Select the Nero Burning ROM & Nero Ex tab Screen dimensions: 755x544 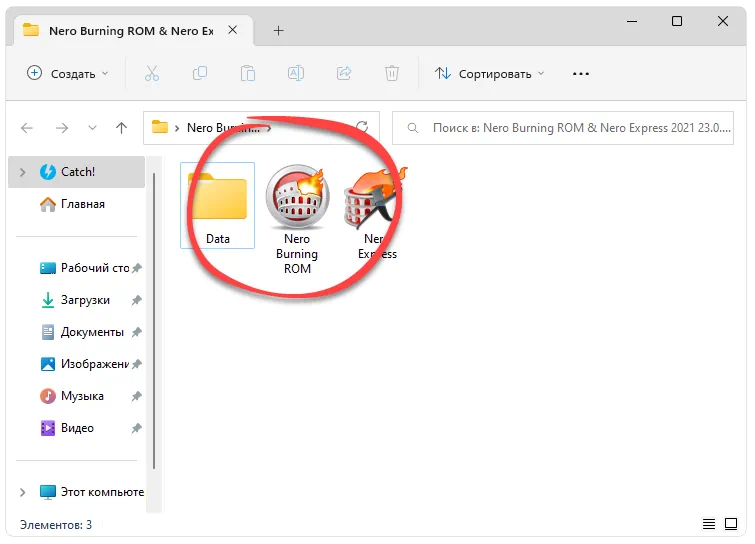pos(133,31)
